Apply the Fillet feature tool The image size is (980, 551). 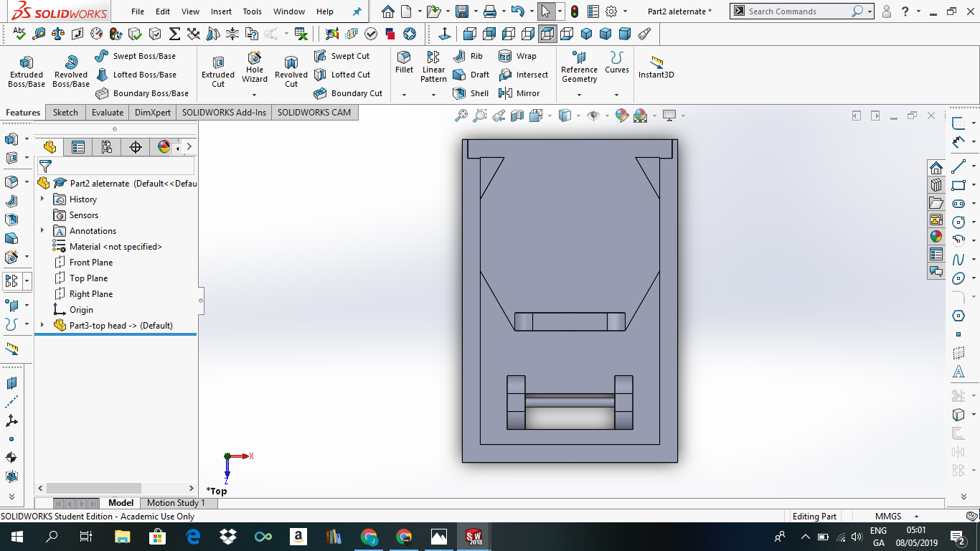404,62
